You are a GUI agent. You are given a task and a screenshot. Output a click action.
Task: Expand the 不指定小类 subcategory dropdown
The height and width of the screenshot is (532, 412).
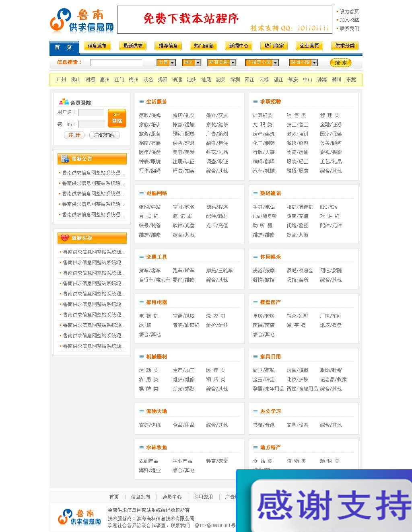click(262, 62)
